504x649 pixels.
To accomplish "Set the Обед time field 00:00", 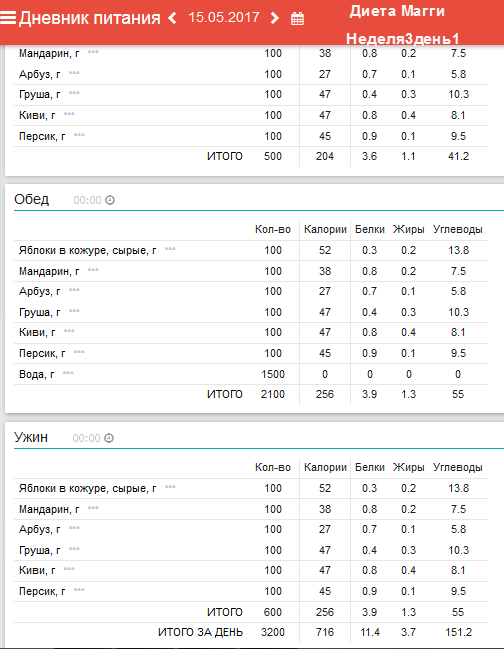I will click(87, 200).
